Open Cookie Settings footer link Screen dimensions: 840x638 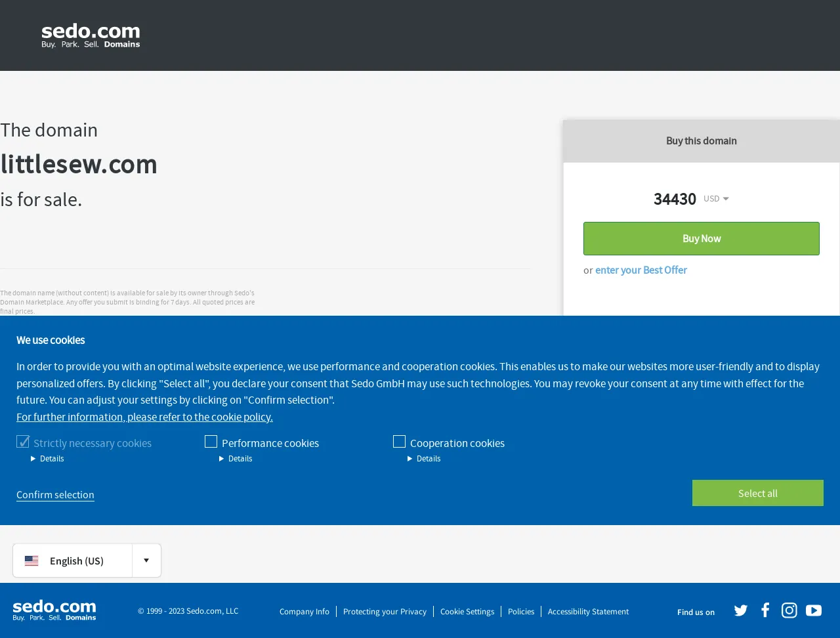coord(467,612)
